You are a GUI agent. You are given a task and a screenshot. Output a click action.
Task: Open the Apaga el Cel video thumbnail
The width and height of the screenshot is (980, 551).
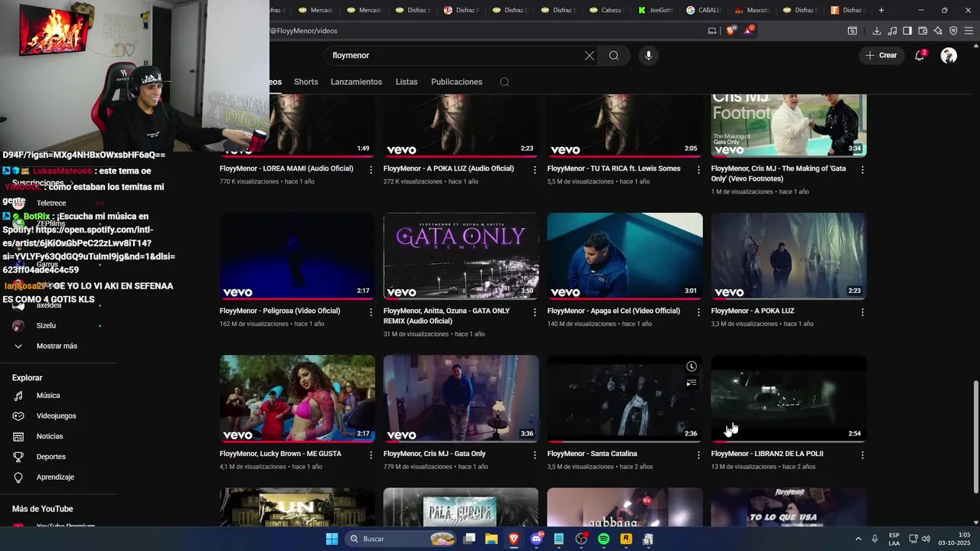coord(625,256)
